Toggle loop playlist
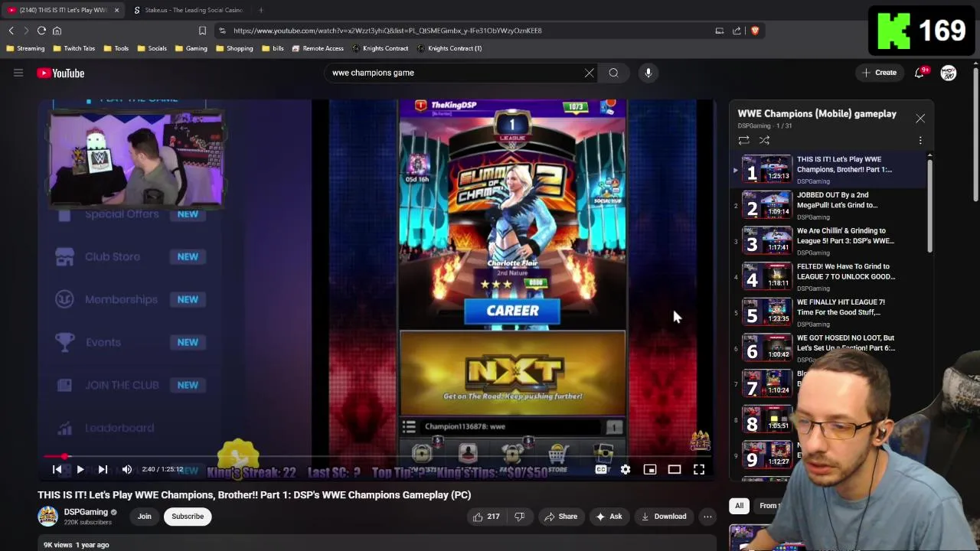 pyautogui.click(x=743, y=140)
